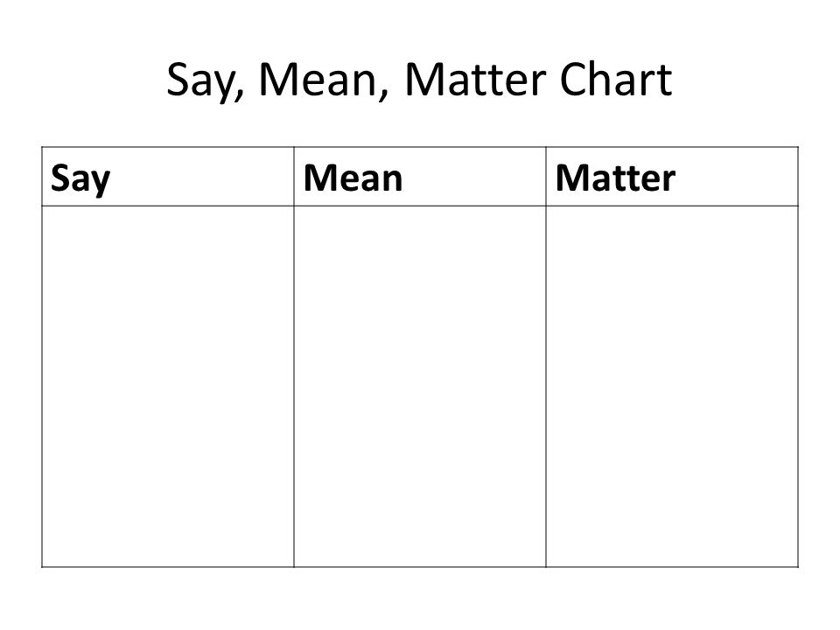The width and height of the screenshot is (840, 630).
Task: Click the empty cell under the Matter column
Action: [672, 386]
